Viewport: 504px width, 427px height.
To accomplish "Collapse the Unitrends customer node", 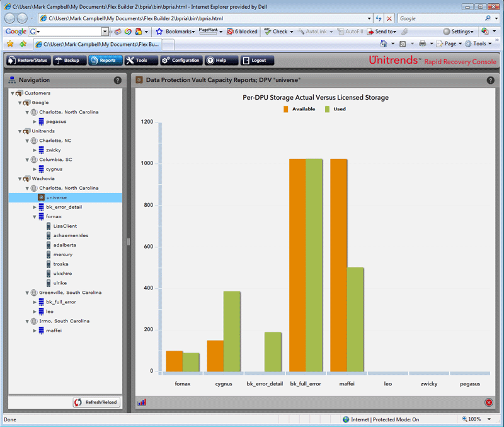I will (20, 131).
